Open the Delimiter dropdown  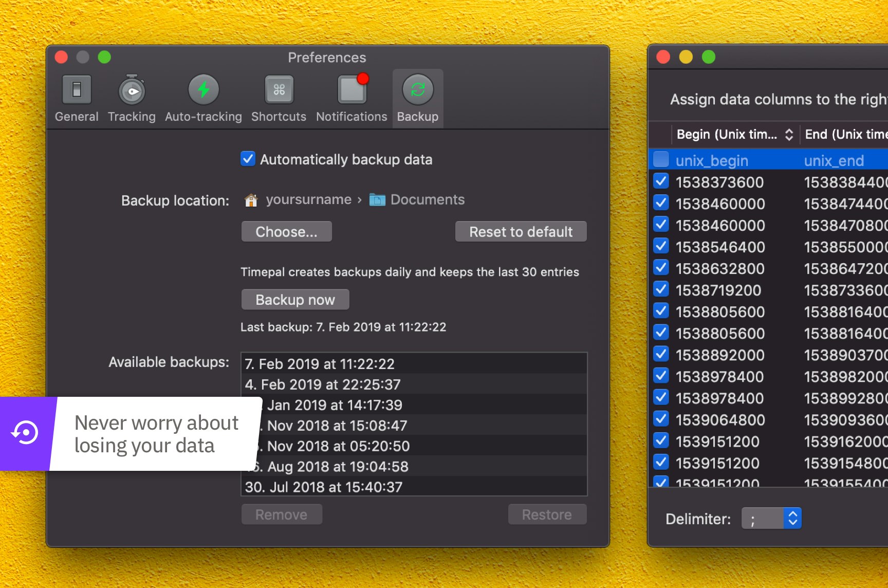[x=792, y=518]
